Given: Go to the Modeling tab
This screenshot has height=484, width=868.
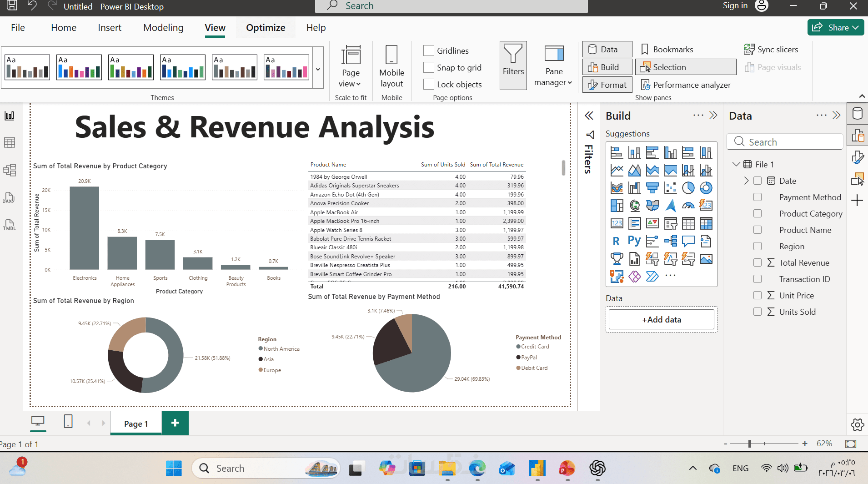Looking at the screenshot, I should point(163,28).
